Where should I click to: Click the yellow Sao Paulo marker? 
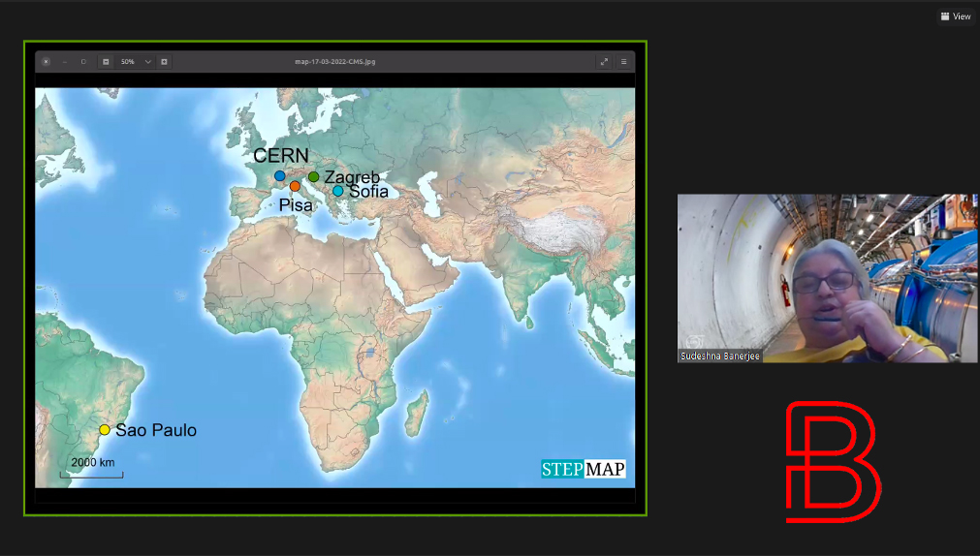pos(105,430)
